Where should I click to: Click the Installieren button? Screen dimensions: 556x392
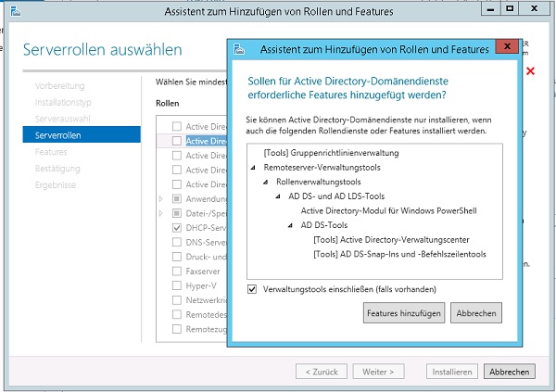[x=452, y=372]
